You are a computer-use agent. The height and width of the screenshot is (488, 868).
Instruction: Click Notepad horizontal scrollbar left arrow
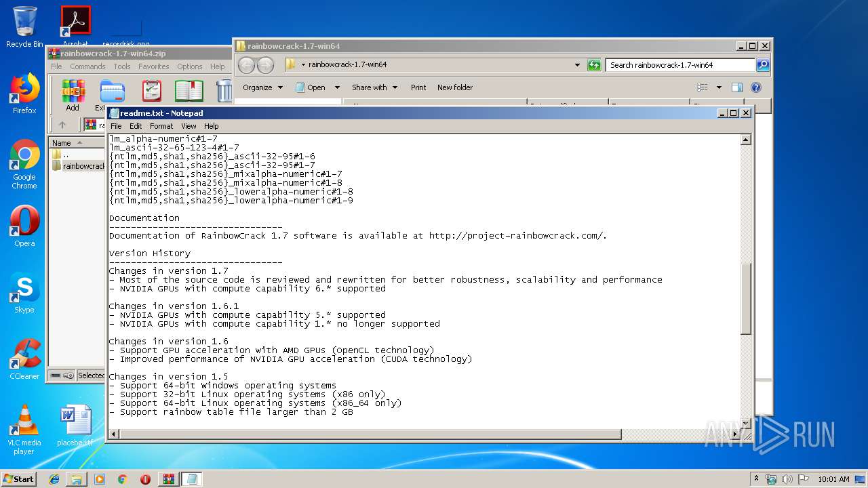(114, 434)
